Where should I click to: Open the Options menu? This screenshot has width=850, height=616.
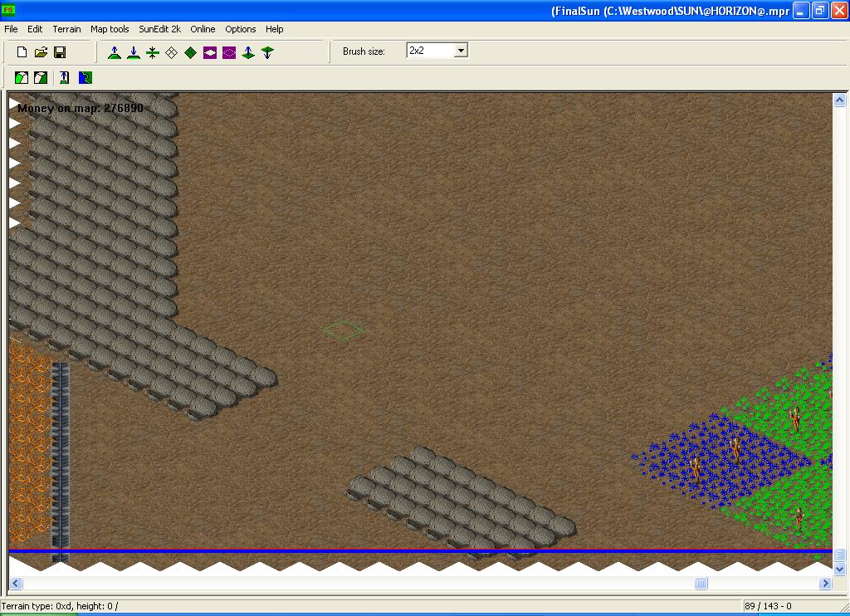pos(240,29)
